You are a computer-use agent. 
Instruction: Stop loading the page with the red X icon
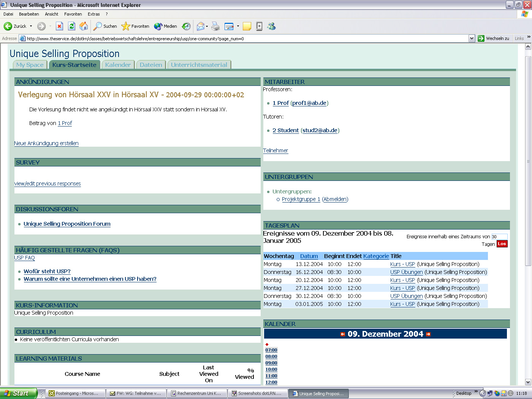(59, 26)
